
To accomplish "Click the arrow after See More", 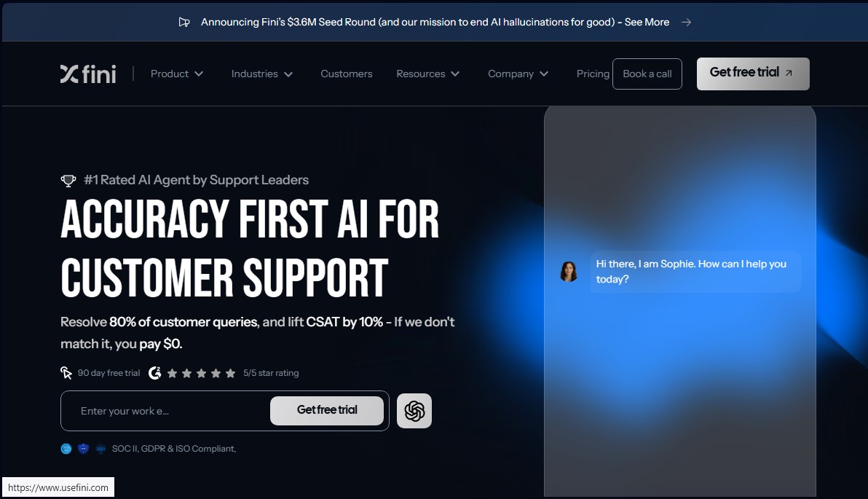I will click(687, 22).
